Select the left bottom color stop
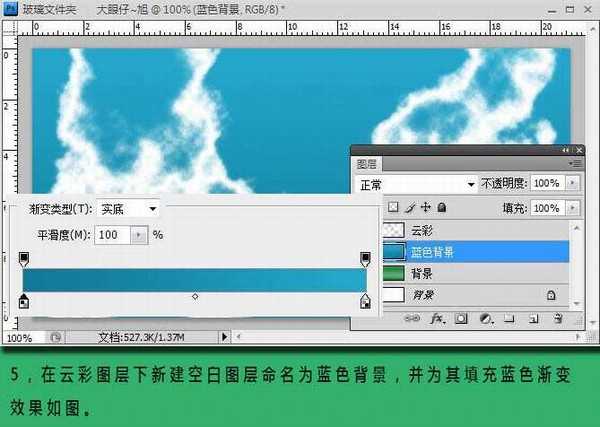Image resolution: width=600 pixels, height=427 pixels. 24,301
